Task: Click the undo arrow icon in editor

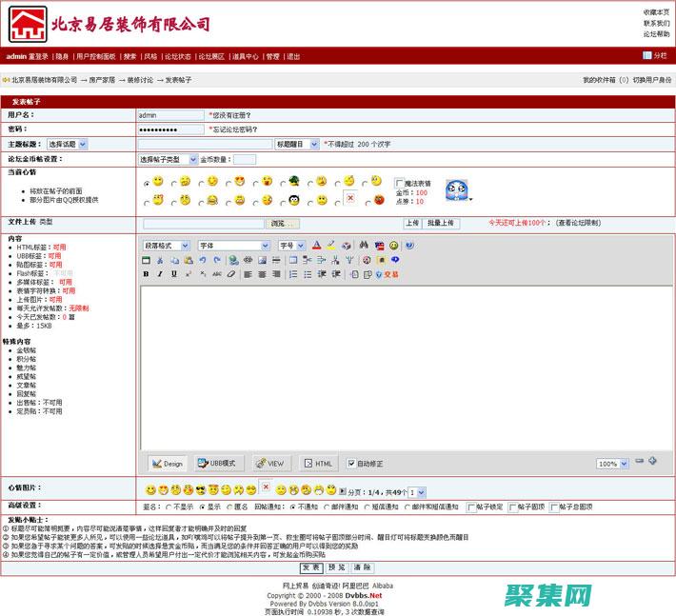Action: [x=203, y=260]
